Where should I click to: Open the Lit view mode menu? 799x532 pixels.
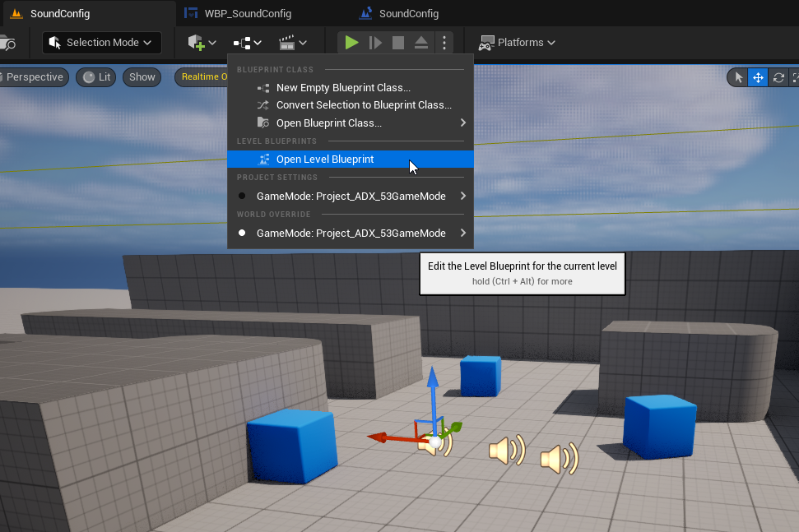(96, 76)
